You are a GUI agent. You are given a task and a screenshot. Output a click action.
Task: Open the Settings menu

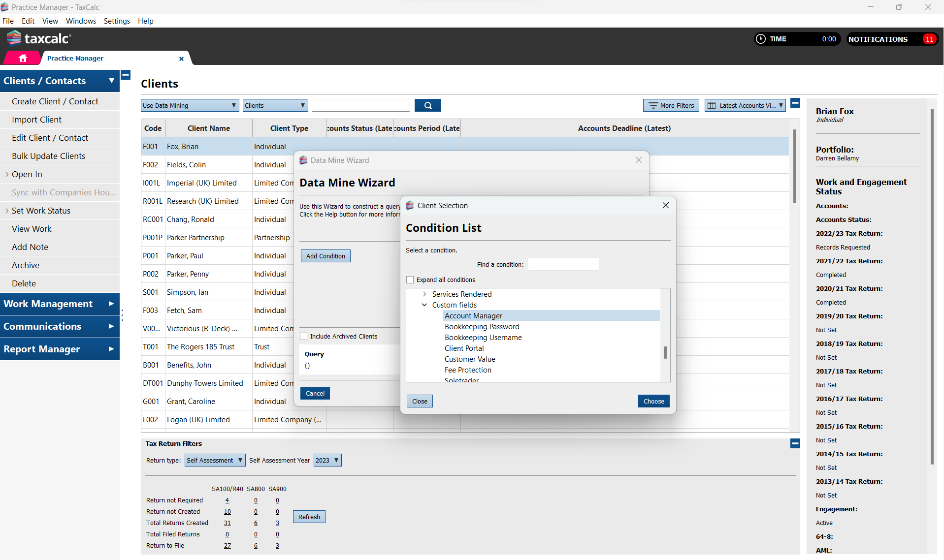coord(117,21)
